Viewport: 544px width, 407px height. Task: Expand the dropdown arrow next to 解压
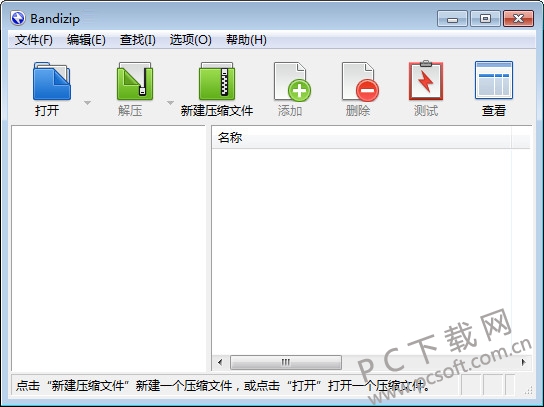(x=170, y=103)
